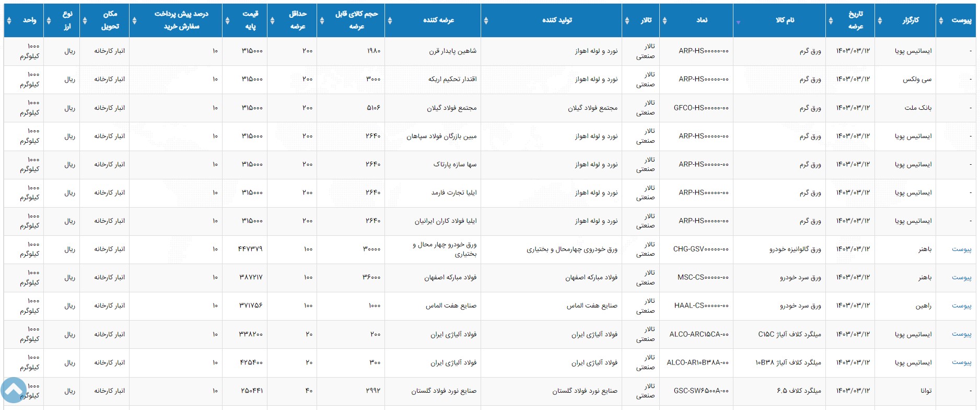Select product name میلگرد کلاف ۶.۵
This screenshot has height=410, width=980.
click(799, 390)
